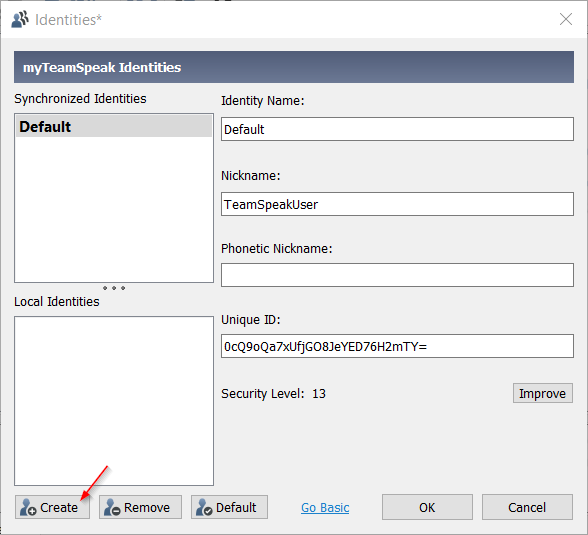
Task: Click the empty Local Identities list
Action: [114, 401]
